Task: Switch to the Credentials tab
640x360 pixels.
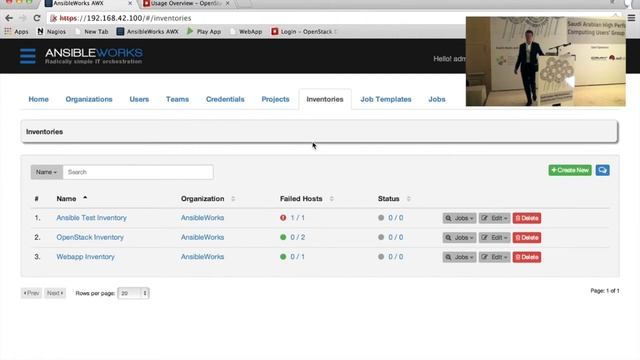Action: coord(225,99)
